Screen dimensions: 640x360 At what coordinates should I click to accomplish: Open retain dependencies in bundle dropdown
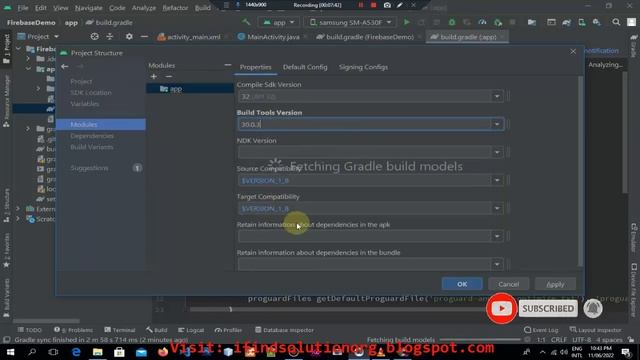point(497,264)
